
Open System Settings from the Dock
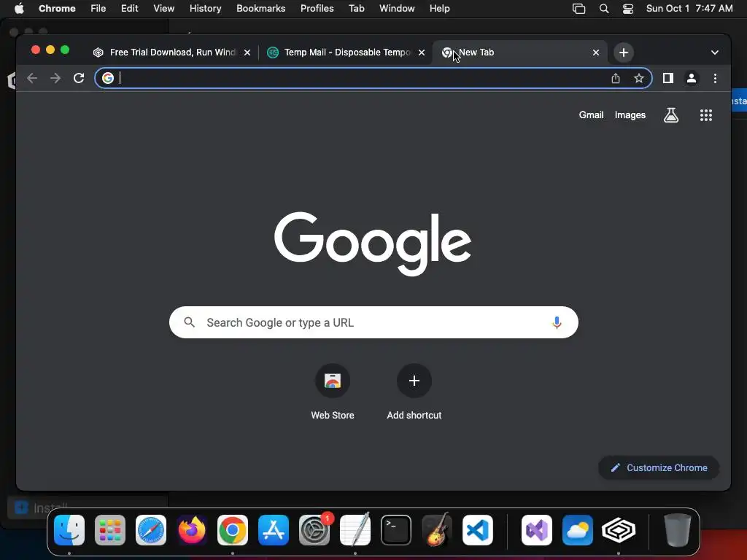tap(314, 529)
